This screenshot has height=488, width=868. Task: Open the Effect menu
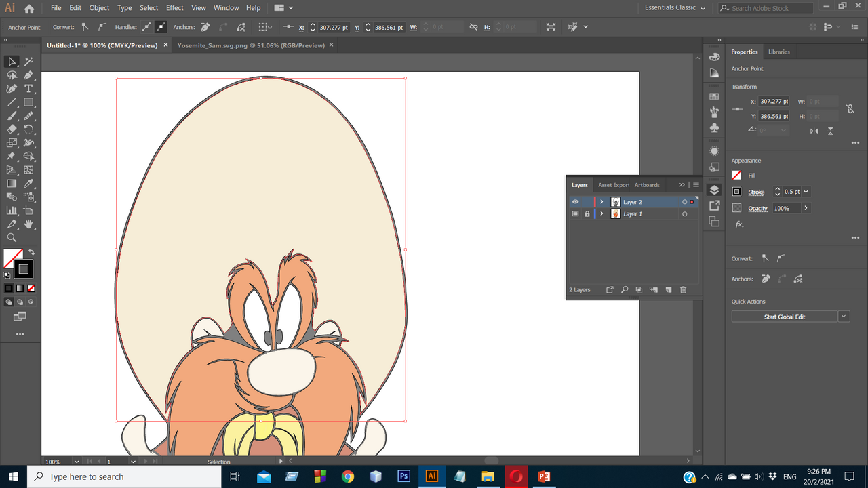click(175, 8)
